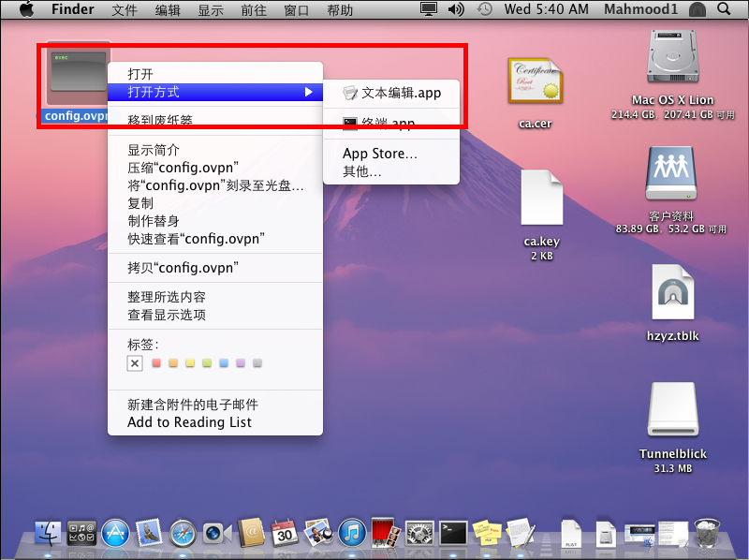
Task: Launch iTunes from the Dock
Action: tap(352, 533)
